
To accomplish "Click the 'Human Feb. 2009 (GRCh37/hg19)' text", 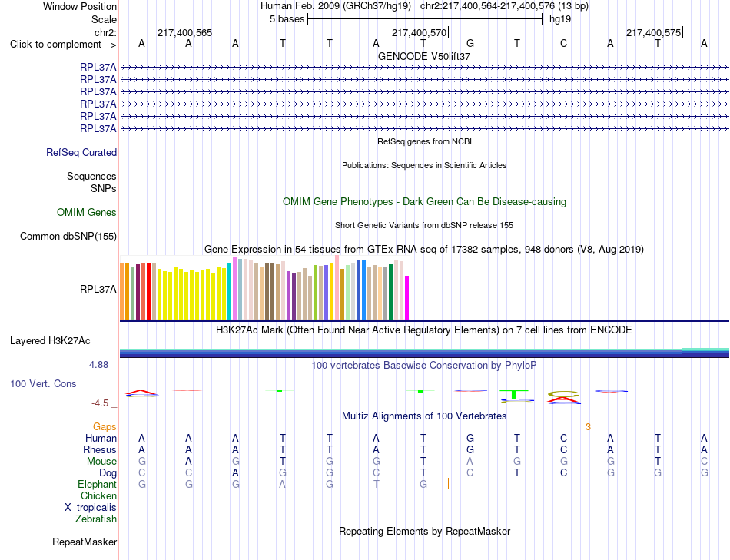I will coord(336,6).
